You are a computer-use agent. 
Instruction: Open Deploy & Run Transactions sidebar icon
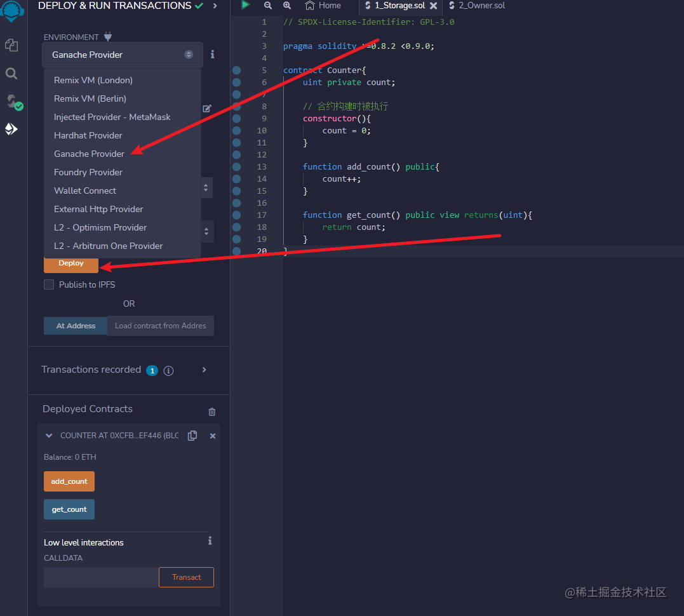tap(11, 129)
